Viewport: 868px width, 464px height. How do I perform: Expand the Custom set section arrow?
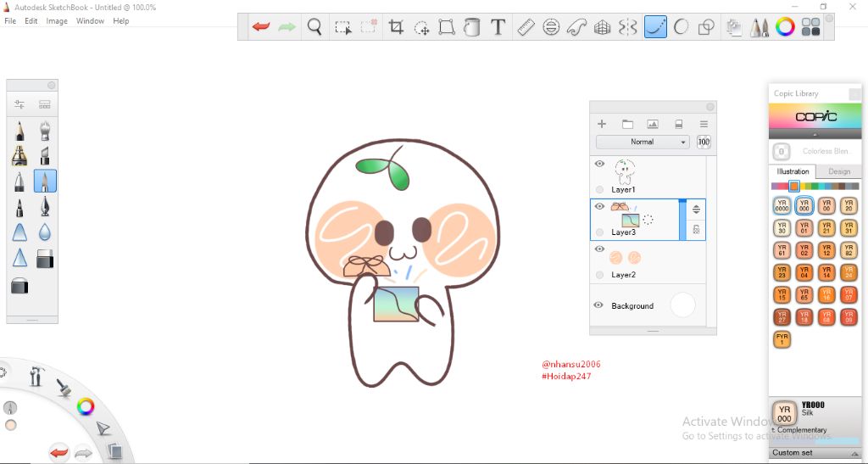click(x=855, y=454)
